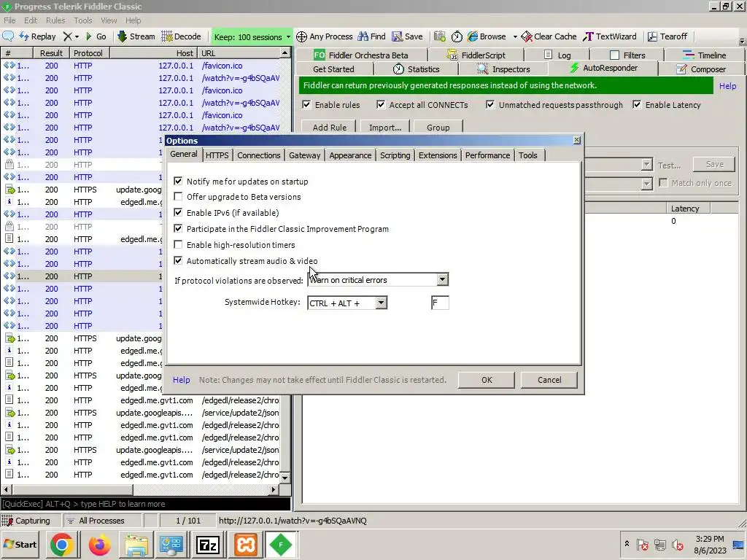
Task: Cancel the Options dialog
Action: coord(549,380)
